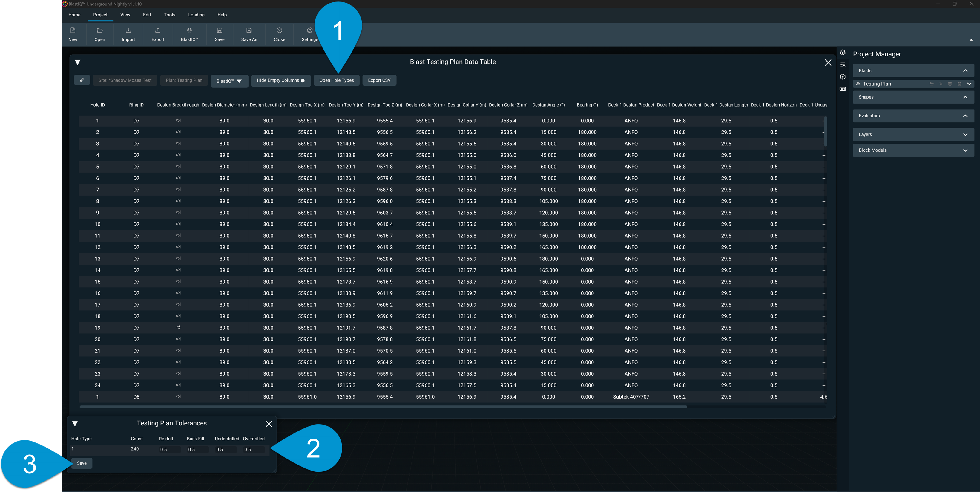Click breakthrough icon for hole 1 ring D7

tap(178, 121)
